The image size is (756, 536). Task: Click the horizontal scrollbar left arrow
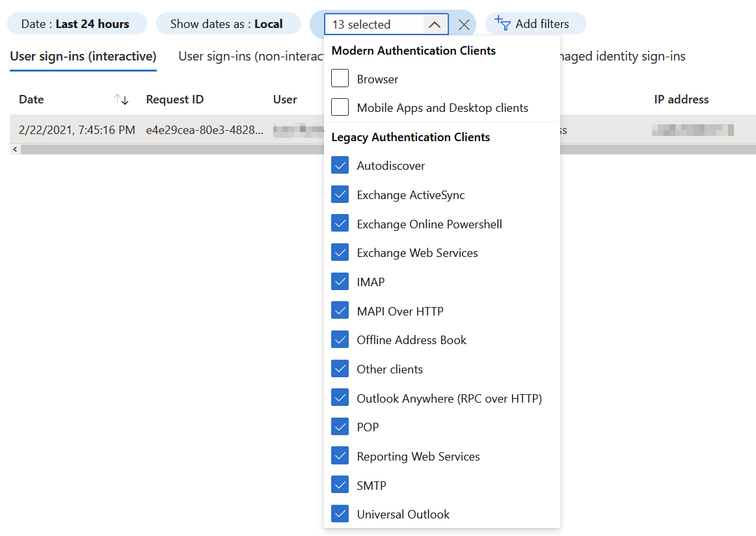tap(15, 149)
